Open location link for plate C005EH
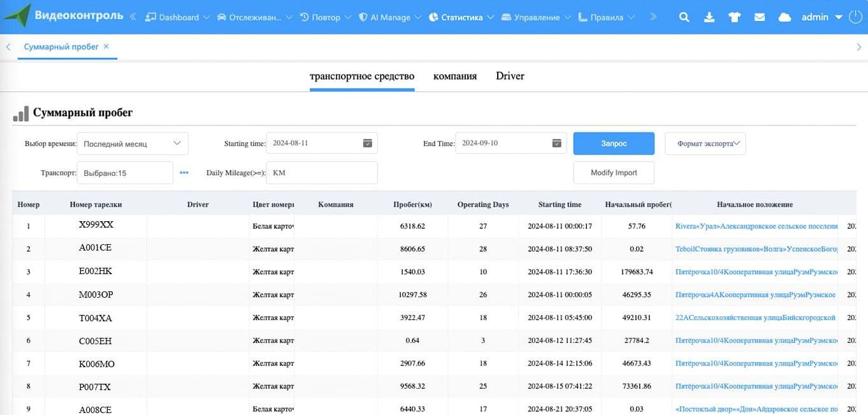This screenshot has height=415, width=868. 756,340
